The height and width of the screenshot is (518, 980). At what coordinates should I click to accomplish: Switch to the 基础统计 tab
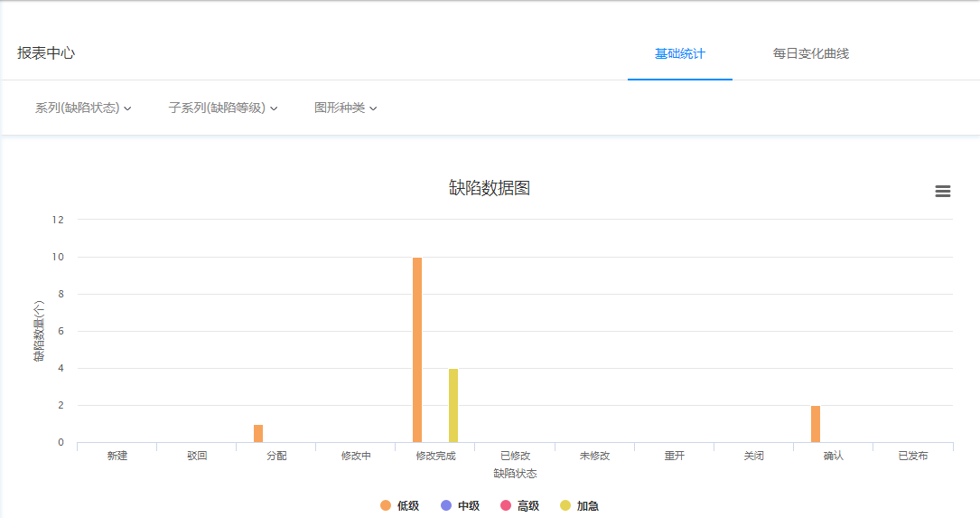click(x=679, y=54)
